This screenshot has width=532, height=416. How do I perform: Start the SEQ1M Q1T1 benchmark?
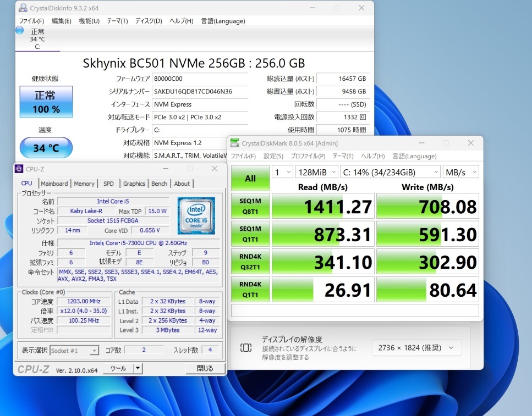pos(250,234)
